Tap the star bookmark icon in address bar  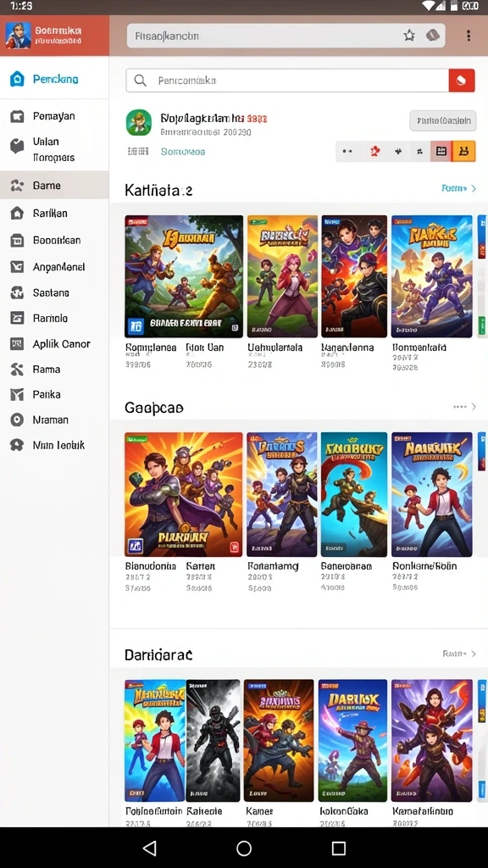409,36
